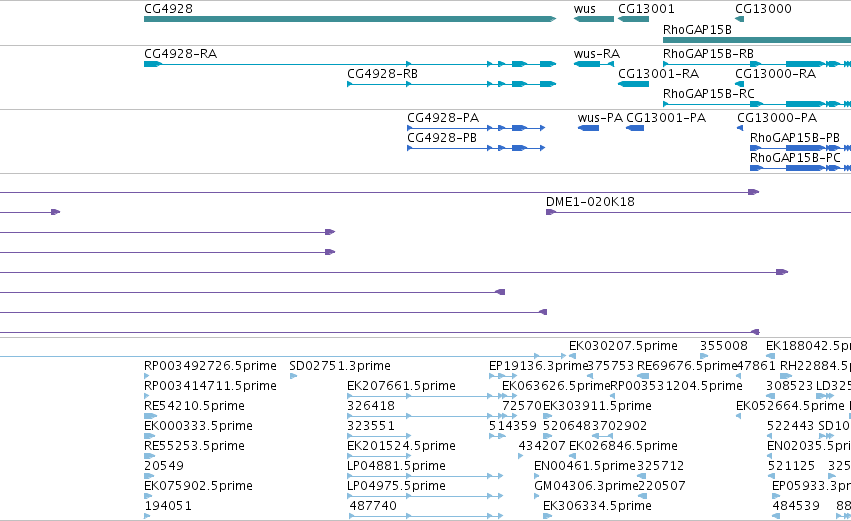Click the CG13000-RA transcript label
Image resolution: width=851 pixels, height=521 pixels.
click(776, 74)
